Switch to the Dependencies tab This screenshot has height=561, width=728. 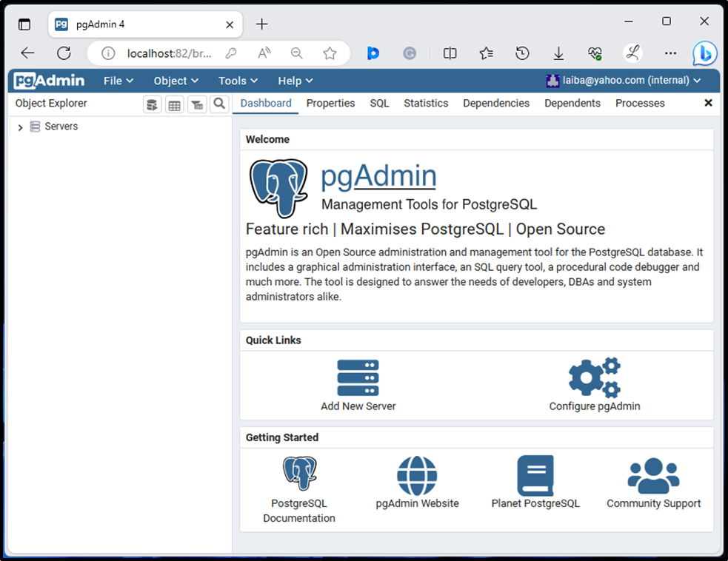pos(495,103)
